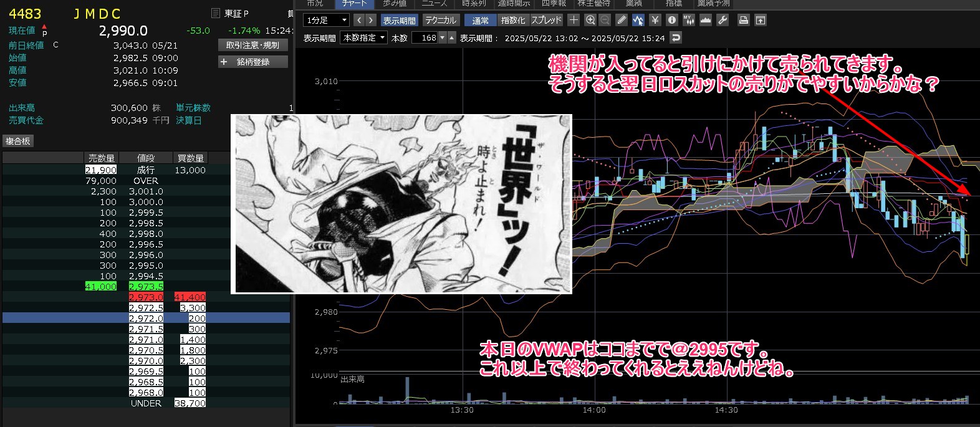Click the 値段 column header

tap(146, 158)
